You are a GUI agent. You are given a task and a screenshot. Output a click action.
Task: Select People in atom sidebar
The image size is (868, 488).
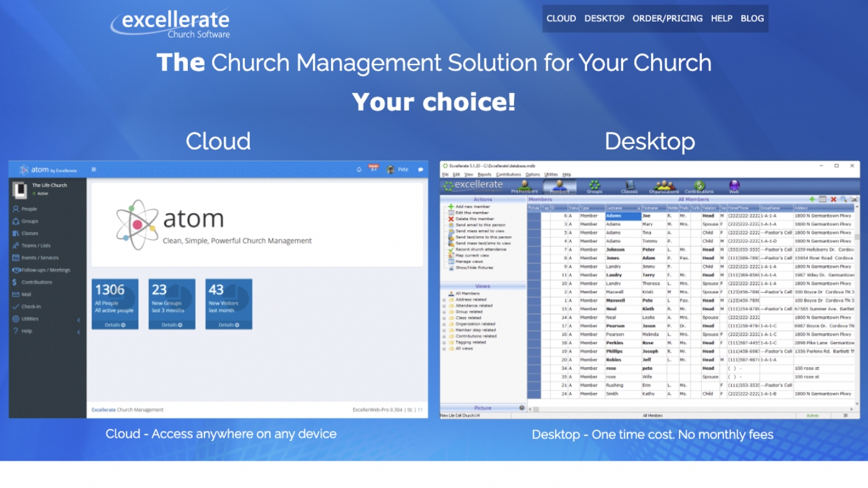pos(25,209)
